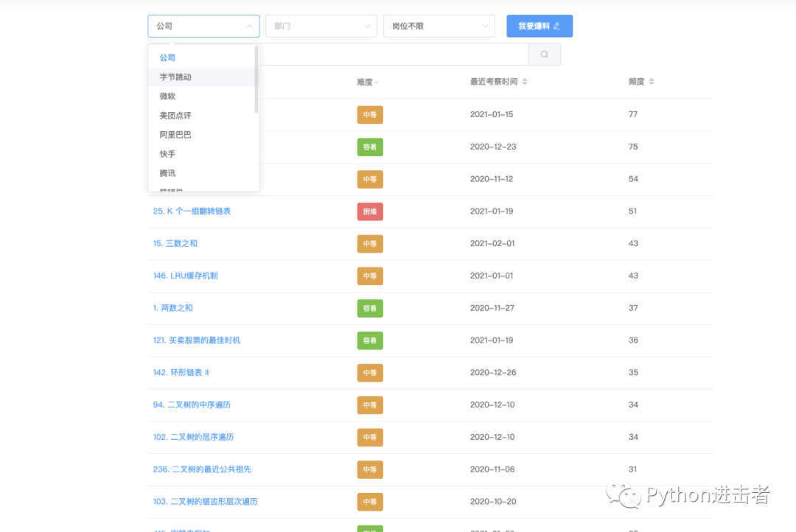The image size is (796, 532).
Task: Collapse the open 公司 dropdown via its arrow
Action: click(x=250, y=26)
